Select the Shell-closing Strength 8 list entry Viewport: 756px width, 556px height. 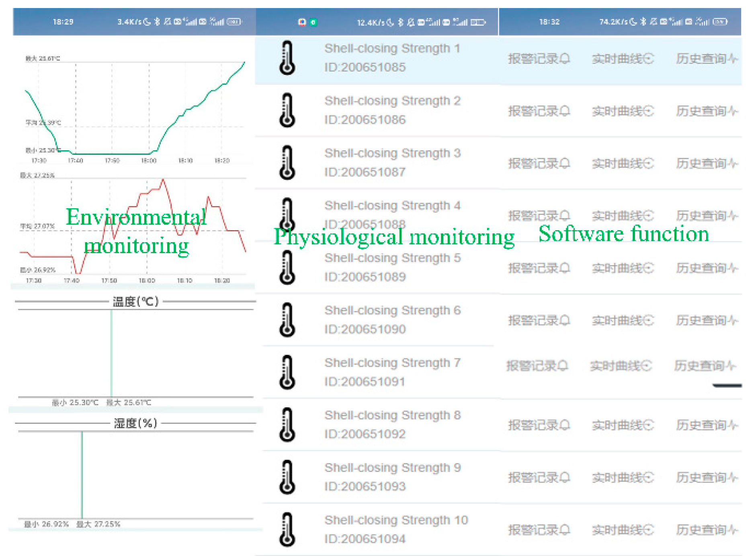[x=392, y=424]
